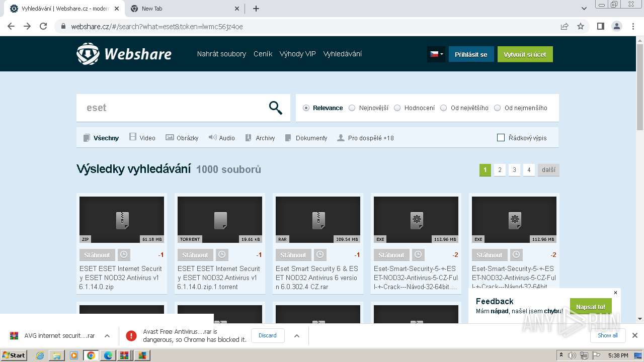This screenshot has height=362, width=644.
Task: Filter results by Dokumenty
Action: pyautogui.click(x=306, y=138)
